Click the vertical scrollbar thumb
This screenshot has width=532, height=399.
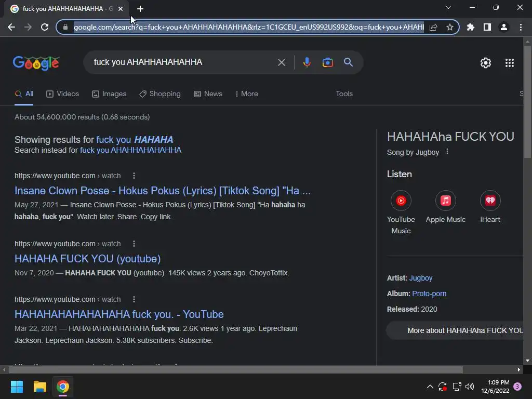pyautogui.click(x=527, y=102)
